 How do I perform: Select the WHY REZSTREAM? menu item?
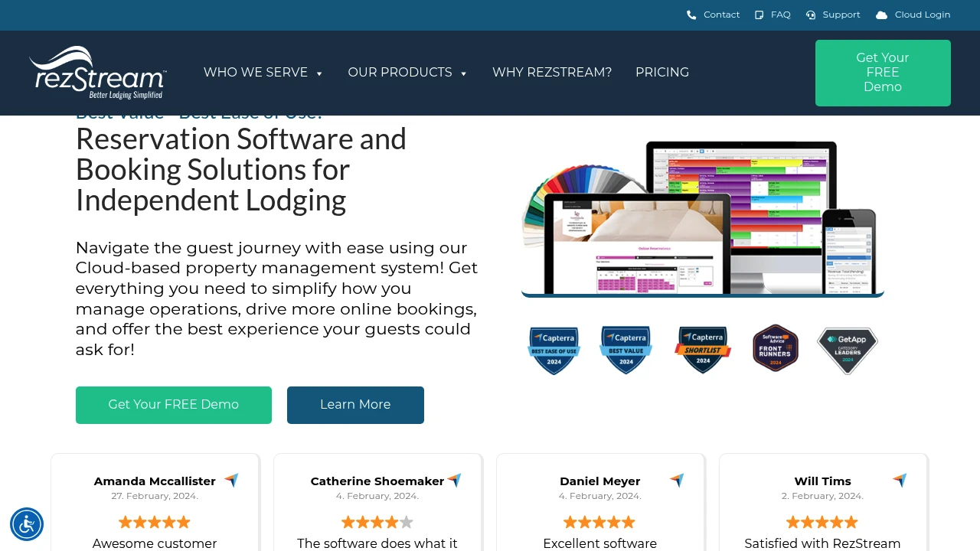552,73
